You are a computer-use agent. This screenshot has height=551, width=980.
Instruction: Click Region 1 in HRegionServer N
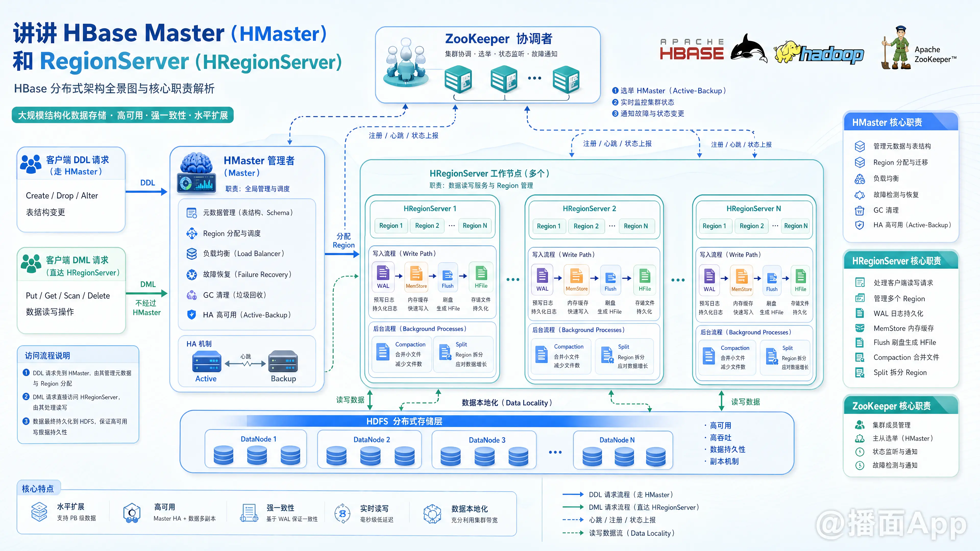coord(714,226)
